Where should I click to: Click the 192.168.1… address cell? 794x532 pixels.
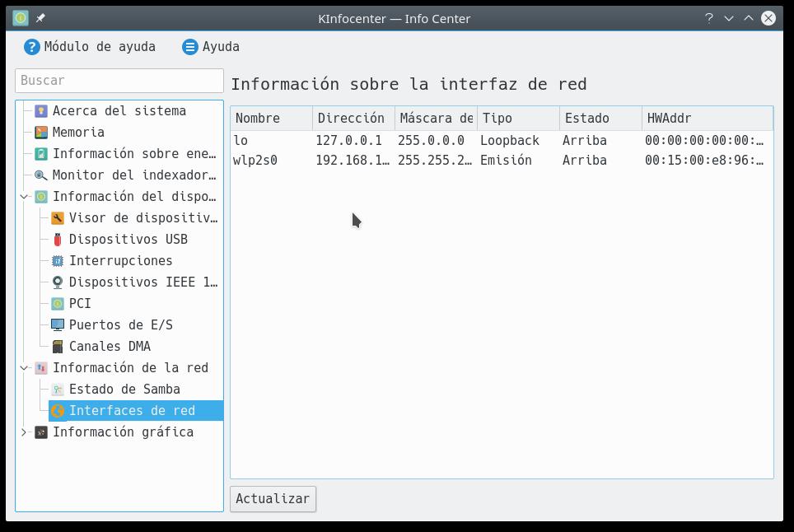tap(353, 161)
